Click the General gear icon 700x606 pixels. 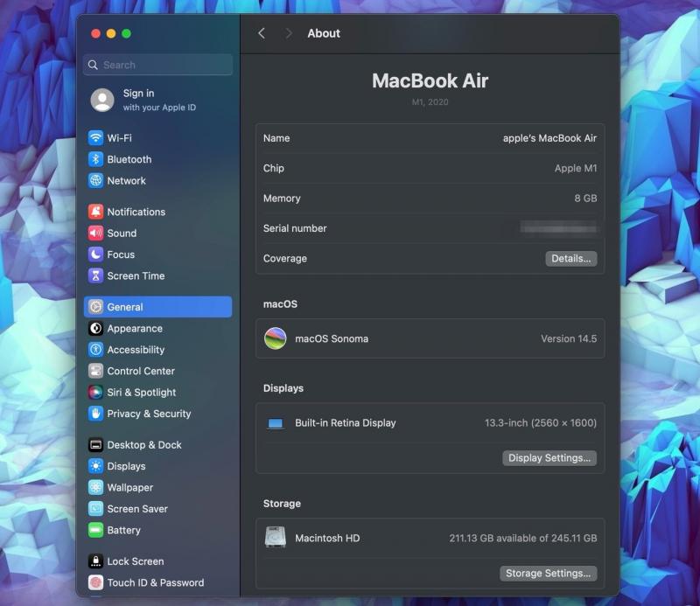tap(95, 307)
